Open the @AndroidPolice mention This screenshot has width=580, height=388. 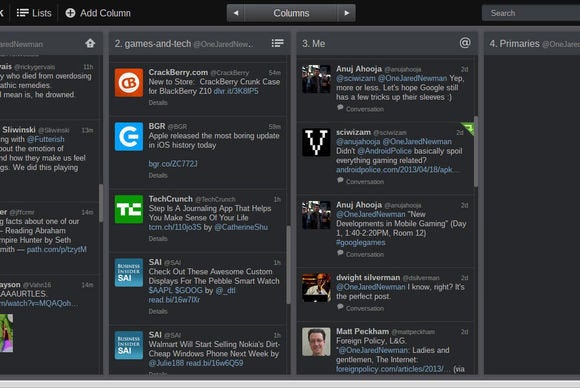click(x=384, y=151)
